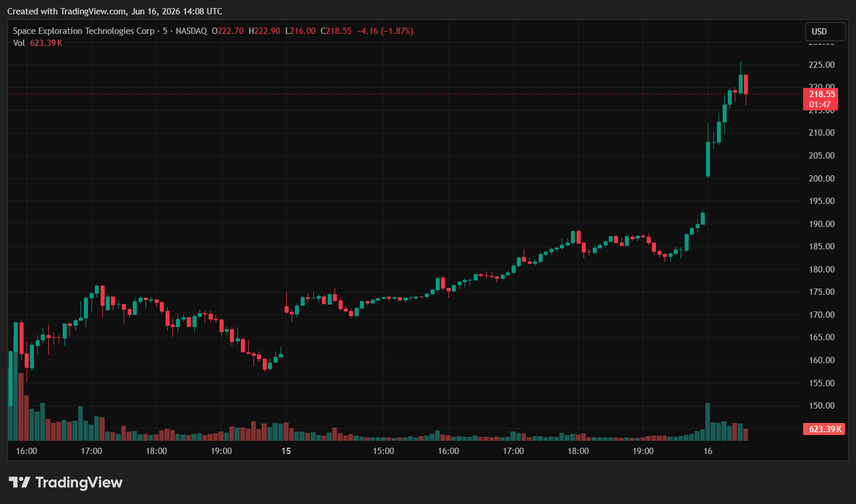Click the tallest green volume bar at session 16 open
This screenshot has height=504, width=856.
tap(708, 422)
